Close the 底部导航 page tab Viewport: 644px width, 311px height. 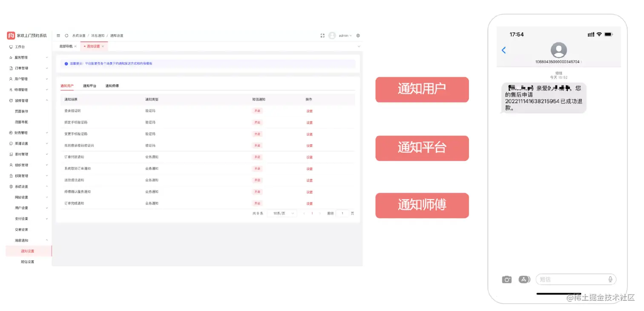75,46
